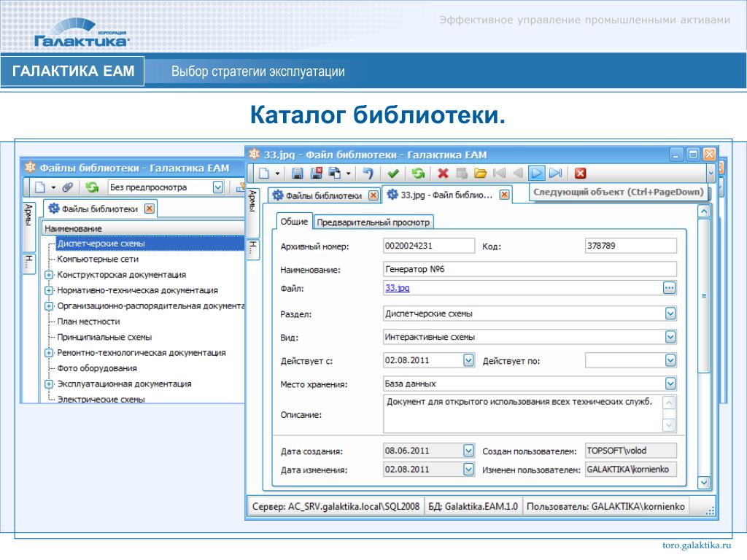This screenshot has height=560, width=747.
Task: Click the grayed table icon beside Delete
Action: [x=461, y=174]
